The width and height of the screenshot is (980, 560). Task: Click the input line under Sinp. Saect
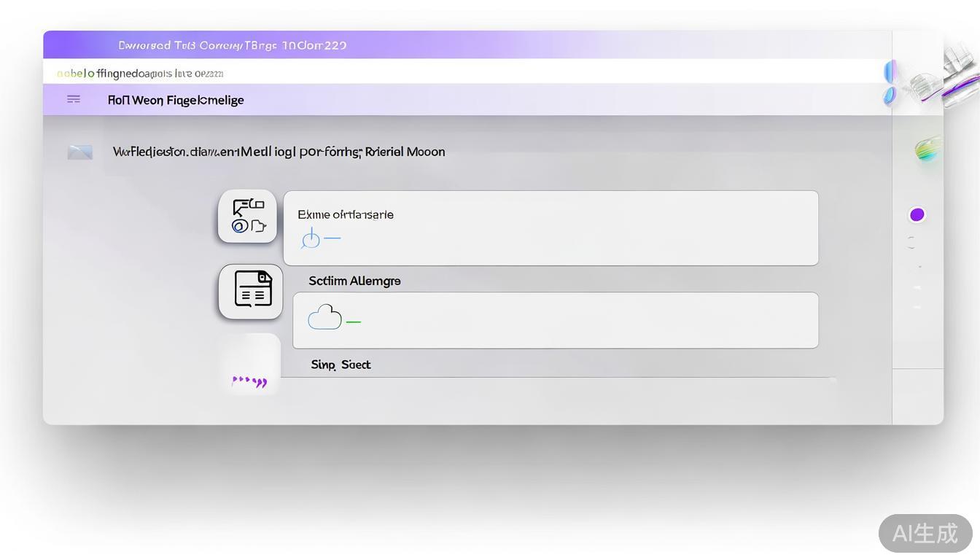click(558, 376)
